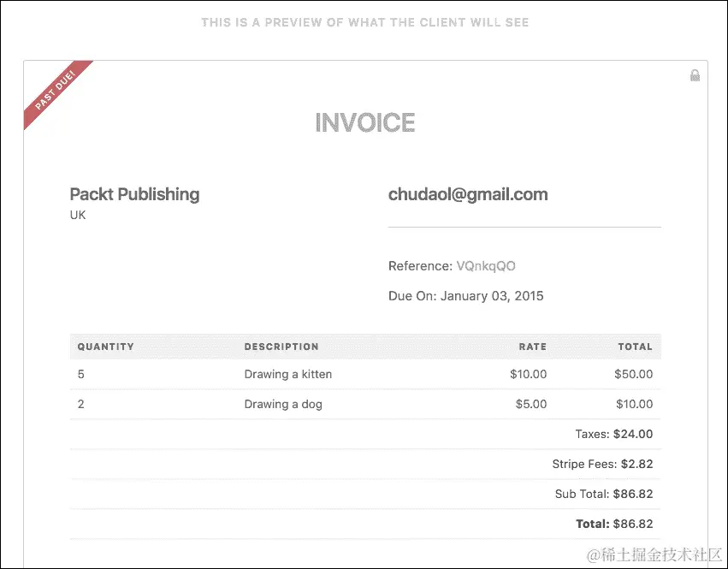This screenshot has width=728, height=569.
Task: Click the $5.00 rate for Drawing a dog
Action: pos(531,404)
